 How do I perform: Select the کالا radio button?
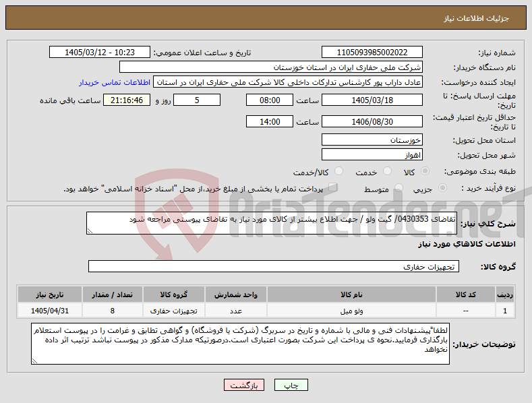pos(425,171)
